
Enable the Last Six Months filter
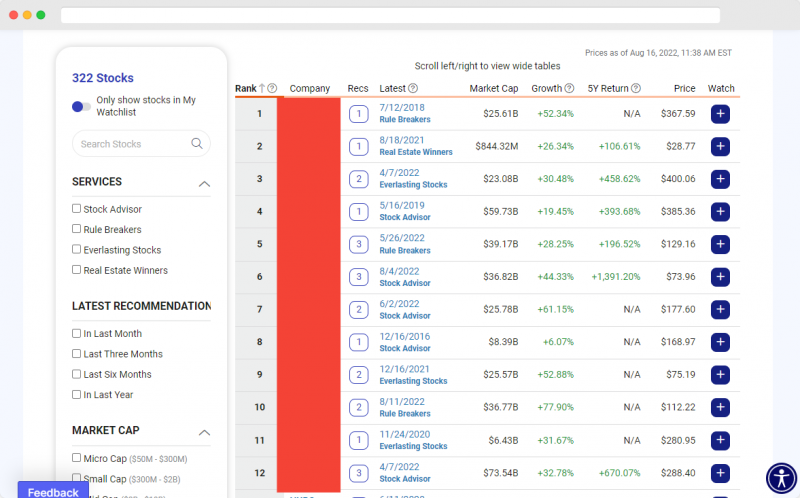point(77,374)
